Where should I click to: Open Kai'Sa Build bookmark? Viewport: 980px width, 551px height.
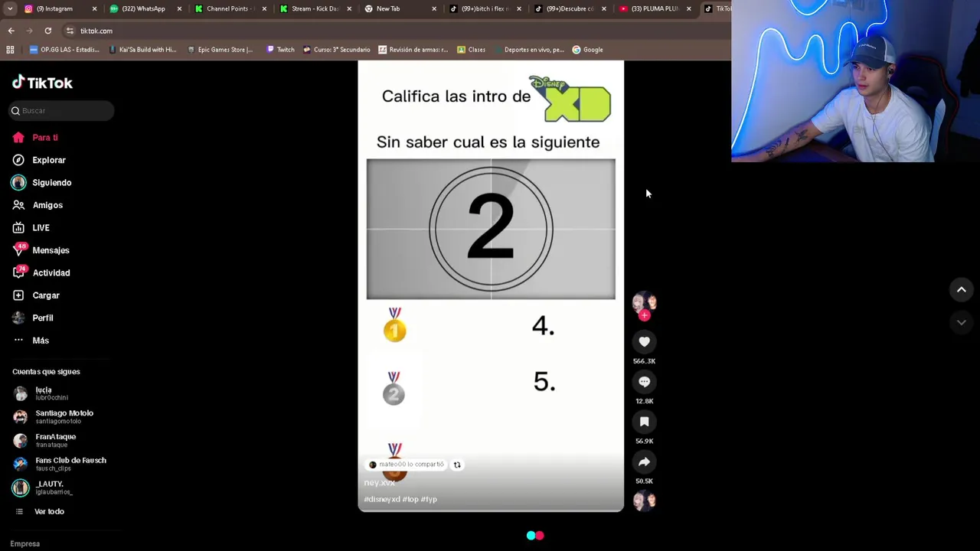(142, 50)
